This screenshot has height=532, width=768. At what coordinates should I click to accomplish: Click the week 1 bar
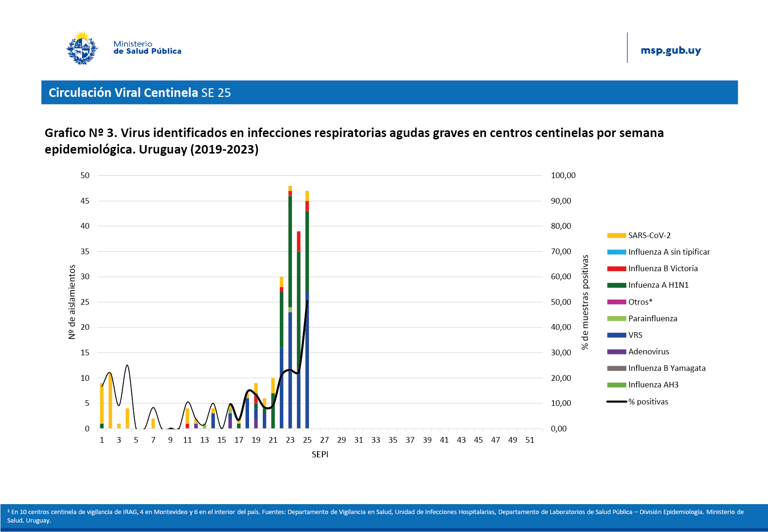[102, 406]
